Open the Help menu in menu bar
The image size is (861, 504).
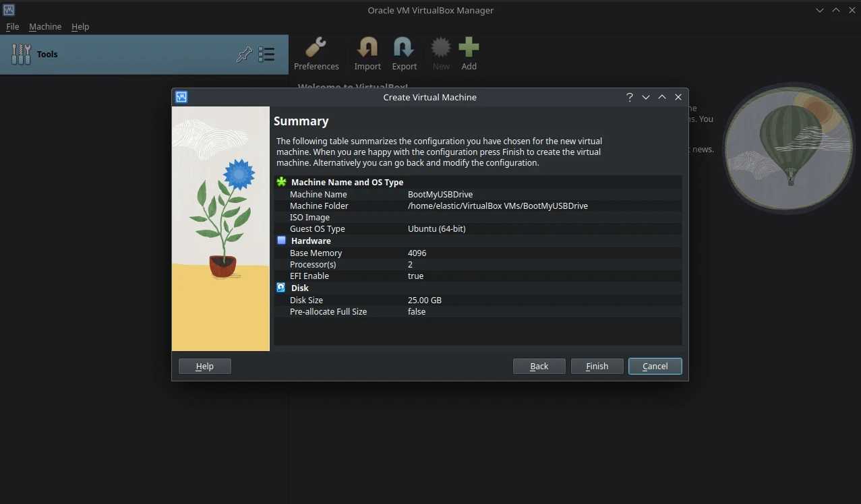click(x=80, y=26)
